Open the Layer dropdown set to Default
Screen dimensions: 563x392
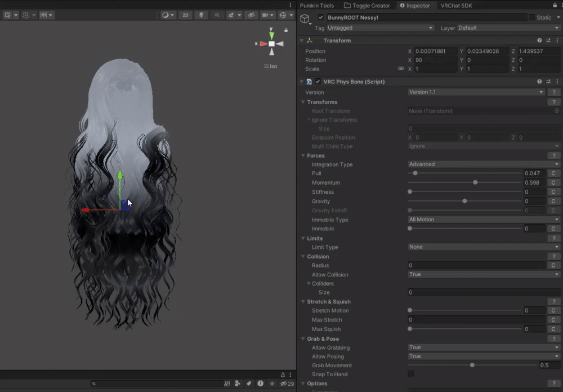point(508,28)
